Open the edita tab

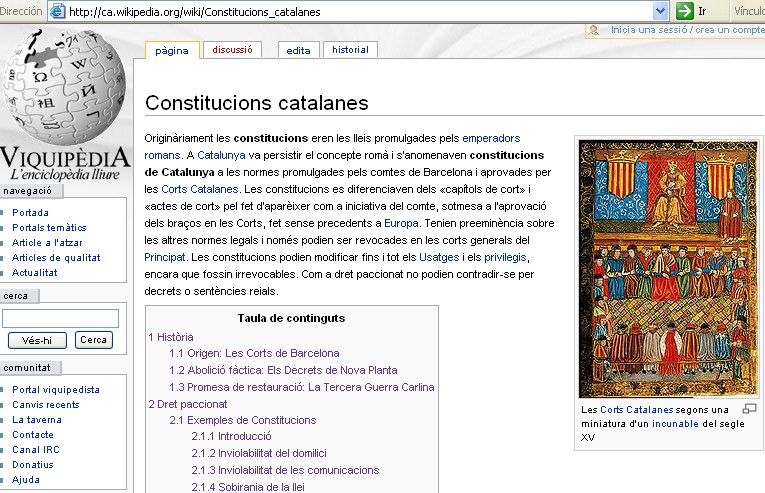coord(298,50)
